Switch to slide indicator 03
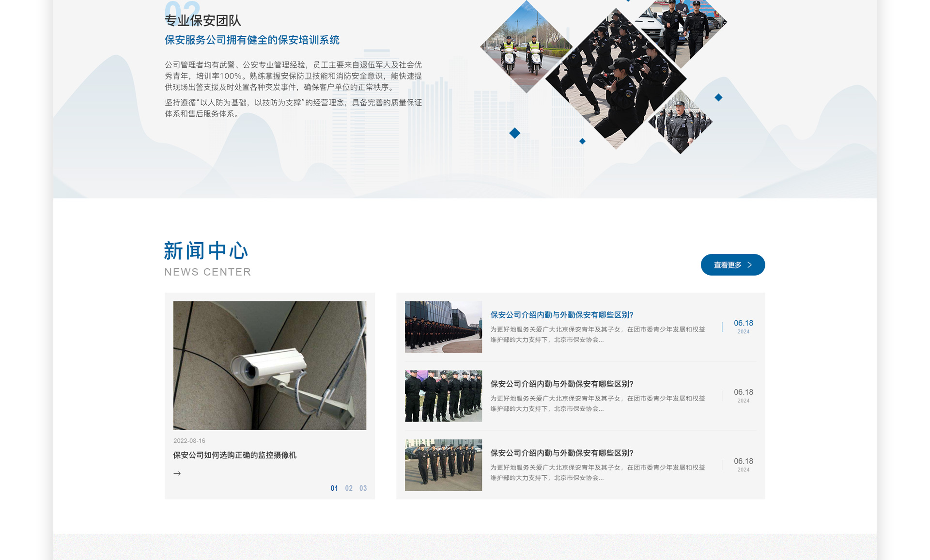Screen dimensions: 930x560 (363, 488)
